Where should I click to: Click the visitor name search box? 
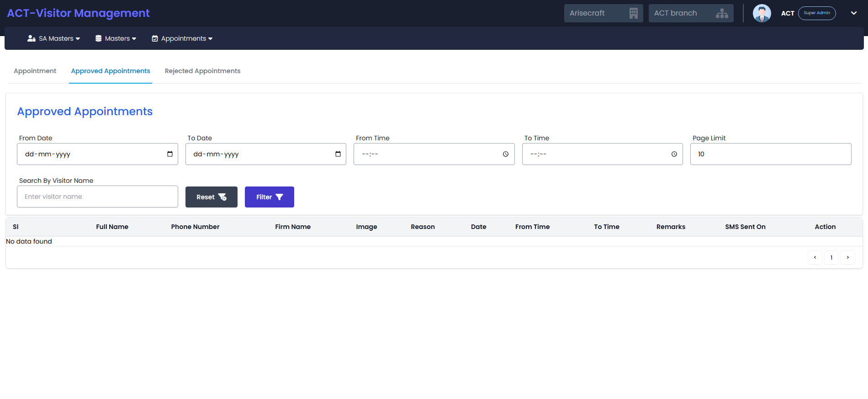tap(97, 197)
